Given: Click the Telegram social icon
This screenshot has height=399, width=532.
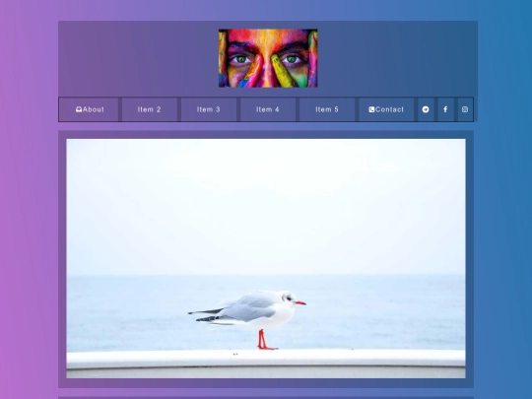Looking at the screenshot, I should 426,109.
